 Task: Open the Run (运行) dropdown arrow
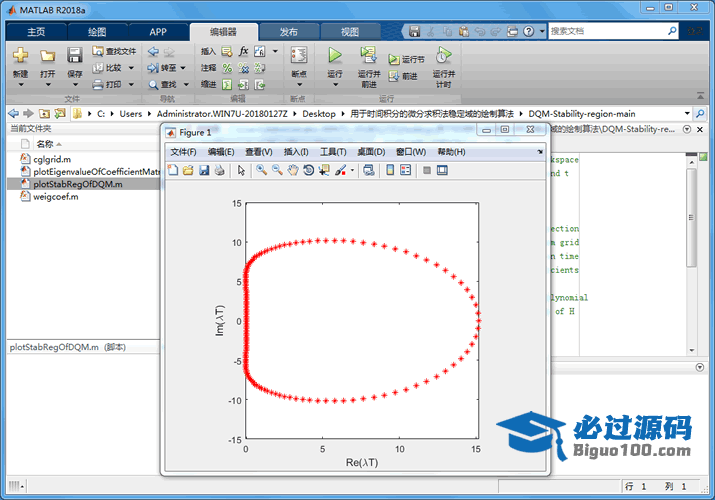(x=335, y=84)
